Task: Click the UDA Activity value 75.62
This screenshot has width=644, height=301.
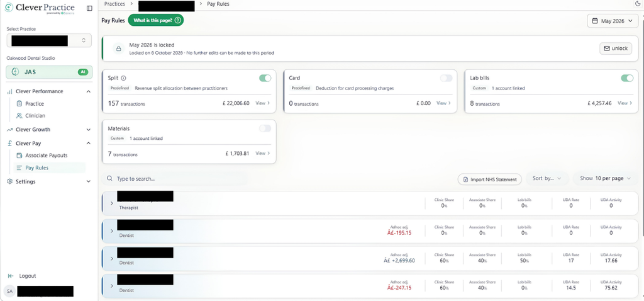Action: pyautogui.click(x=611, y=288)
